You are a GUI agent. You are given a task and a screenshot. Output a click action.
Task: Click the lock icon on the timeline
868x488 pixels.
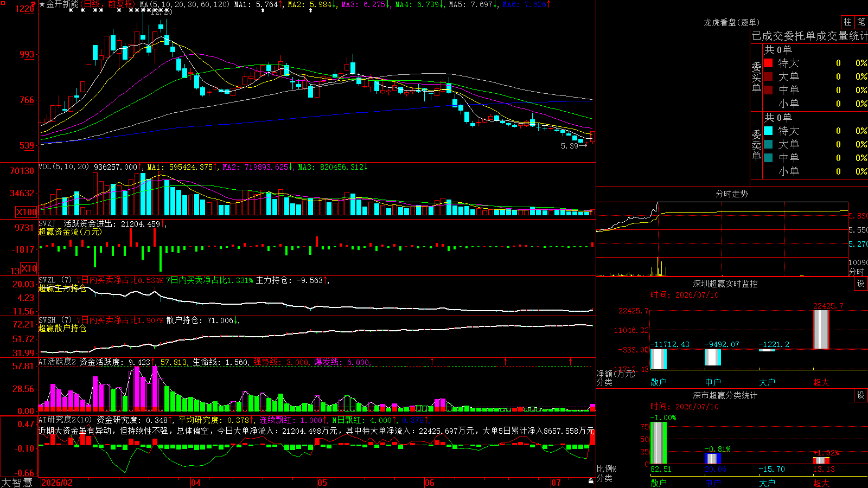pyautogui.click(x=591, y=481)
